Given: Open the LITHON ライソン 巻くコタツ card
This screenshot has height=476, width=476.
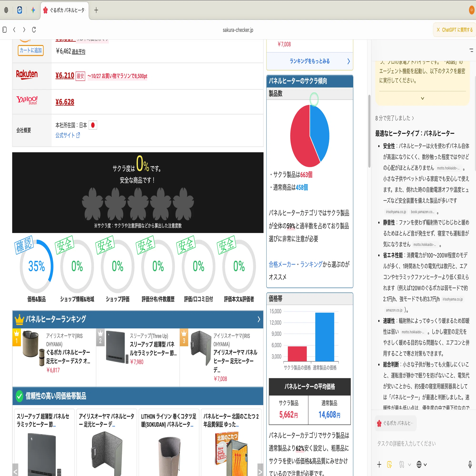Looking at the screenshot, I should coord(169,442).
